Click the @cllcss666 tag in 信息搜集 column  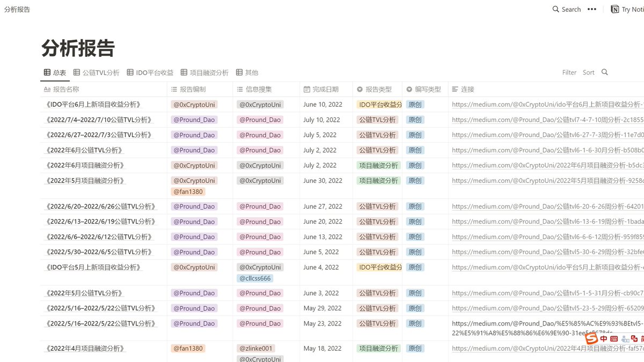254,278
